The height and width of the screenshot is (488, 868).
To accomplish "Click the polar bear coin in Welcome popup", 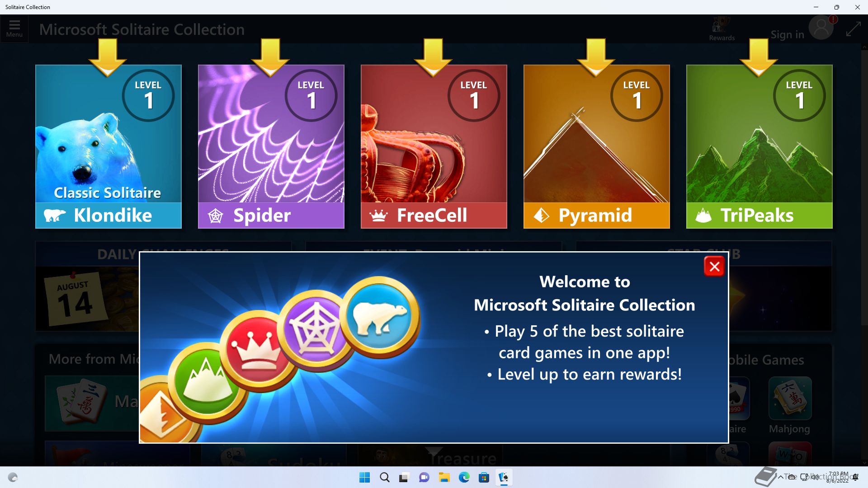I will tap(381, 316).
